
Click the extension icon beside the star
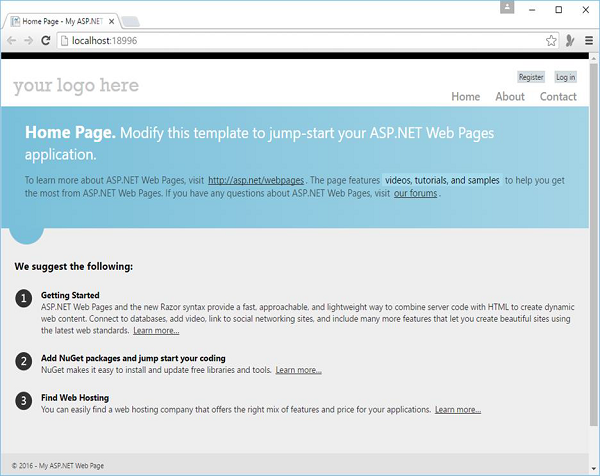coord(569,40)
